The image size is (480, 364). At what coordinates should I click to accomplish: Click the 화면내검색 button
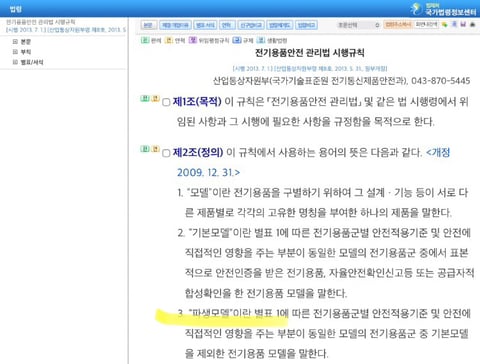coord(426,25)
